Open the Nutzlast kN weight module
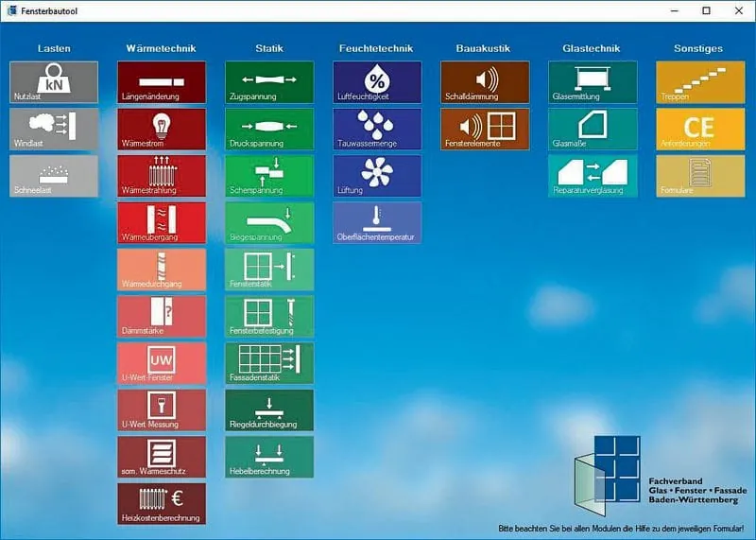Viewport: 756px width, 540px height. point(54,82)
